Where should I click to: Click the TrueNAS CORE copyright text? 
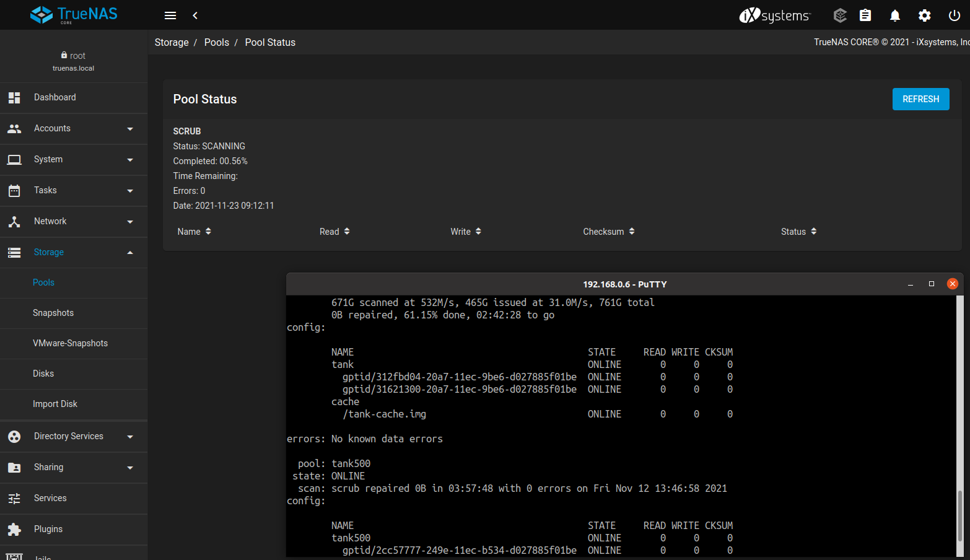[x=892, y=43]
